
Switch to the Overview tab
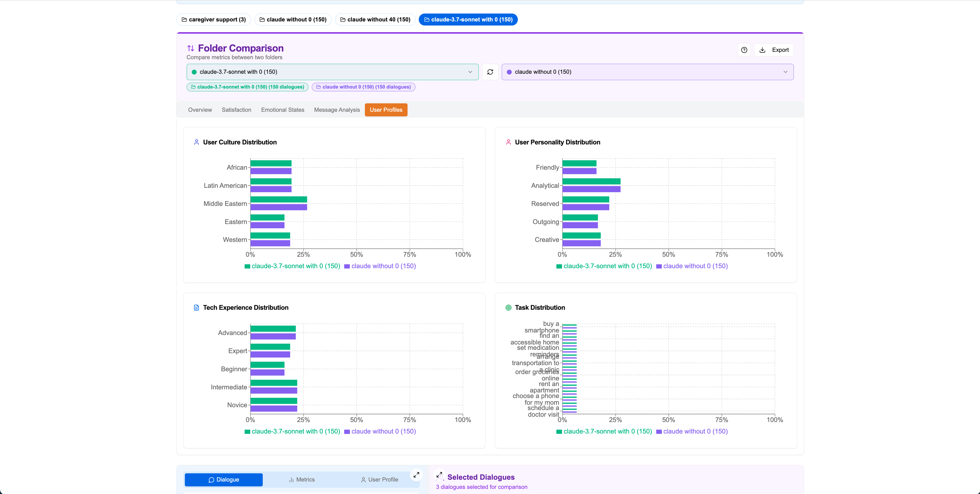click(200, 110)
